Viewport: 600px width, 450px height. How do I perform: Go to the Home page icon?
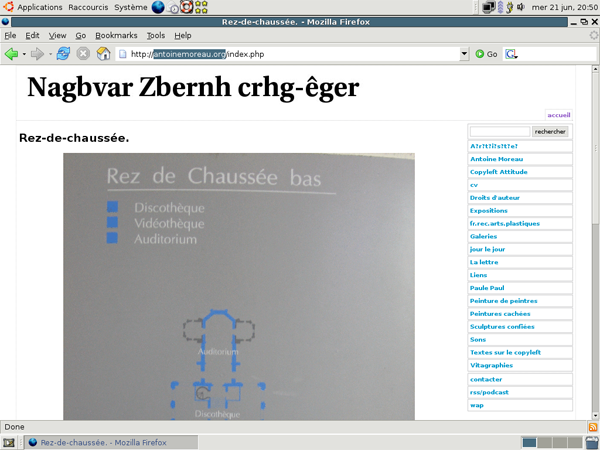tap(103, 54)
